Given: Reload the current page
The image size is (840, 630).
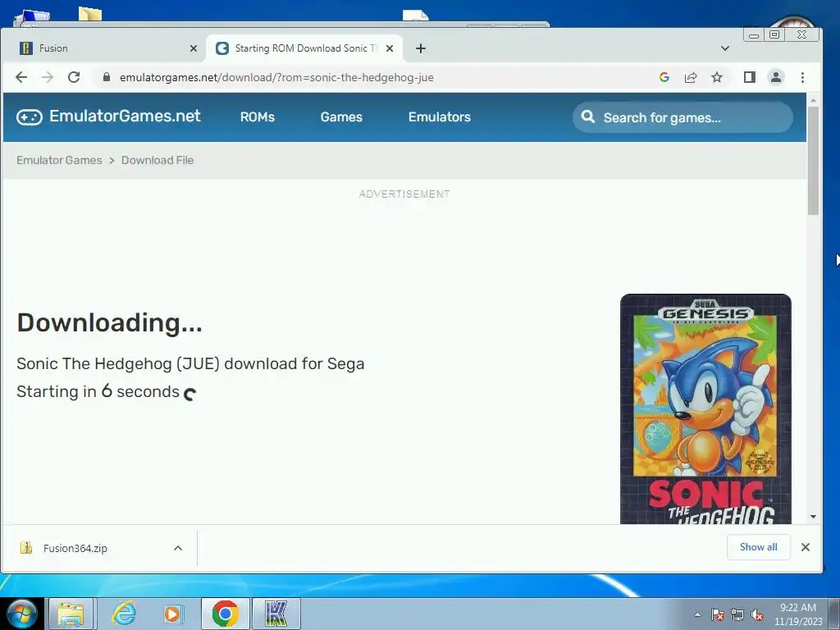Looking at the screenshot, I should pyautogui.click(x=74, y=77).
